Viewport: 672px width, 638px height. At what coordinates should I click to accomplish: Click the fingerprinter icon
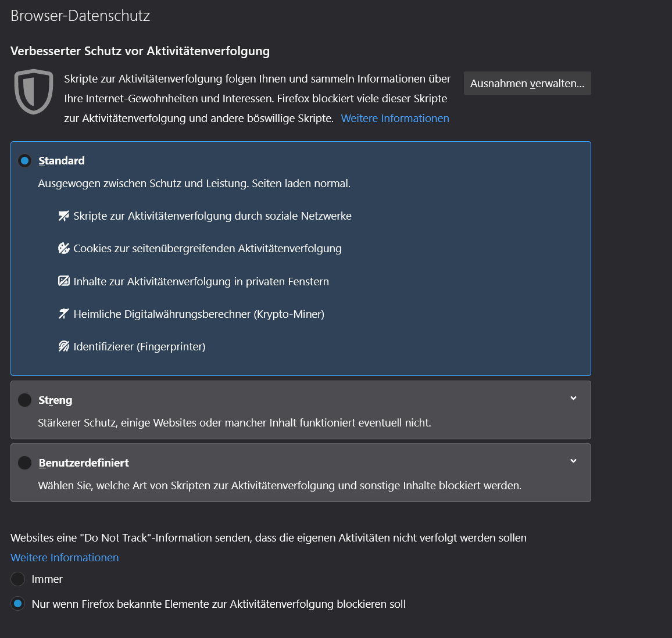pyautogui.click(x=64, y=347)
